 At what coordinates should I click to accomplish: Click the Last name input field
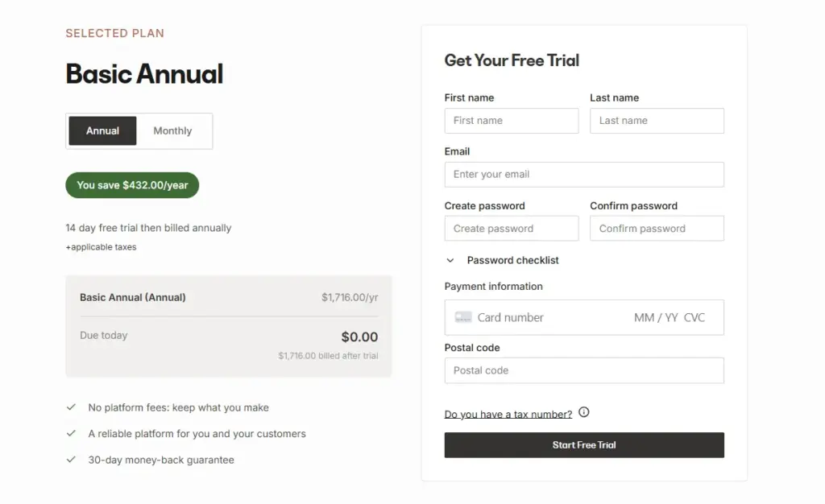pyautogui.click(x=657, y=121)
